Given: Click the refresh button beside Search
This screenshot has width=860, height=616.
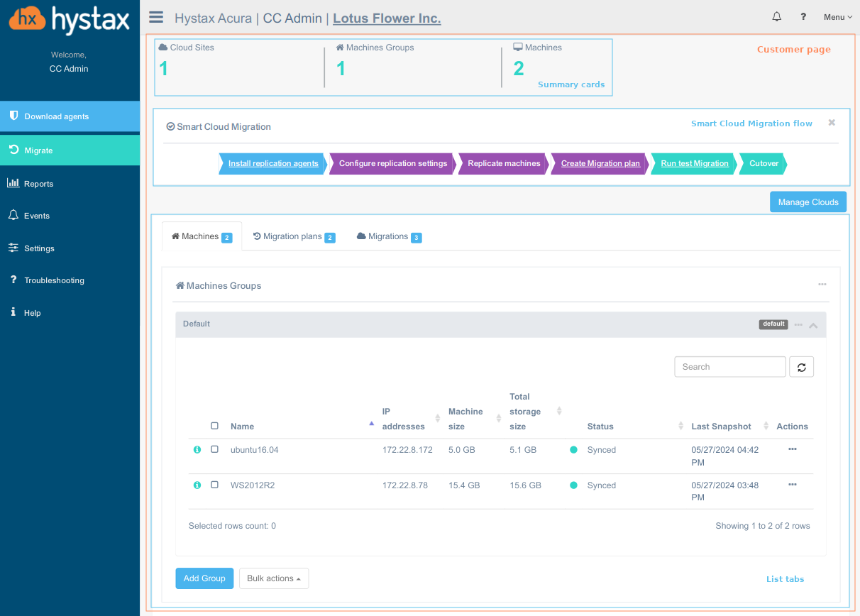Looking at the screenshot, I should [x=801, y=367].
